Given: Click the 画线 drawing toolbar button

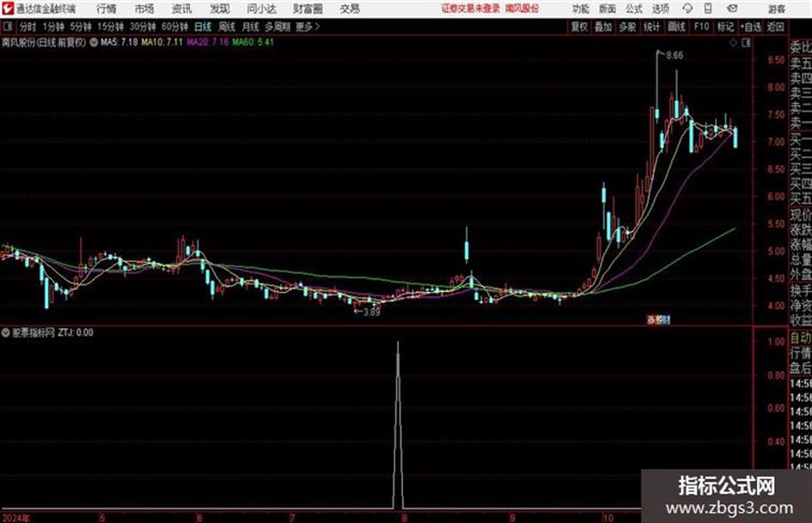Looking at the screenshot, I should pos(676,27).
